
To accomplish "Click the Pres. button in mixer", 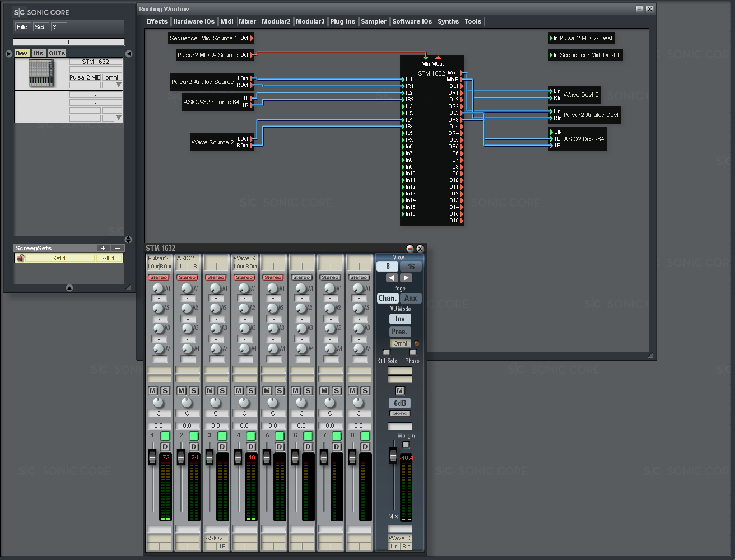I will tap(400, 332).
